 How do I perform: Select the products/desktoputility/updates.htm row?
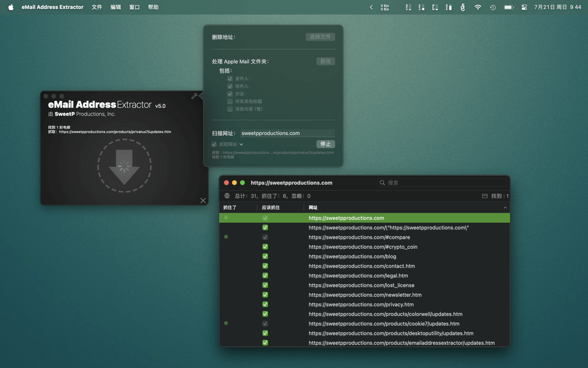(x=365, y=333)
